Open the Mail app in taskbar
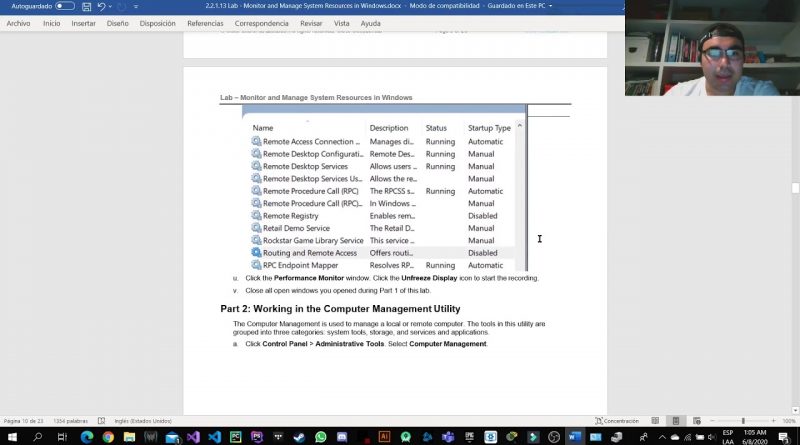The image size is (800, 445). (x=172, y=437)
